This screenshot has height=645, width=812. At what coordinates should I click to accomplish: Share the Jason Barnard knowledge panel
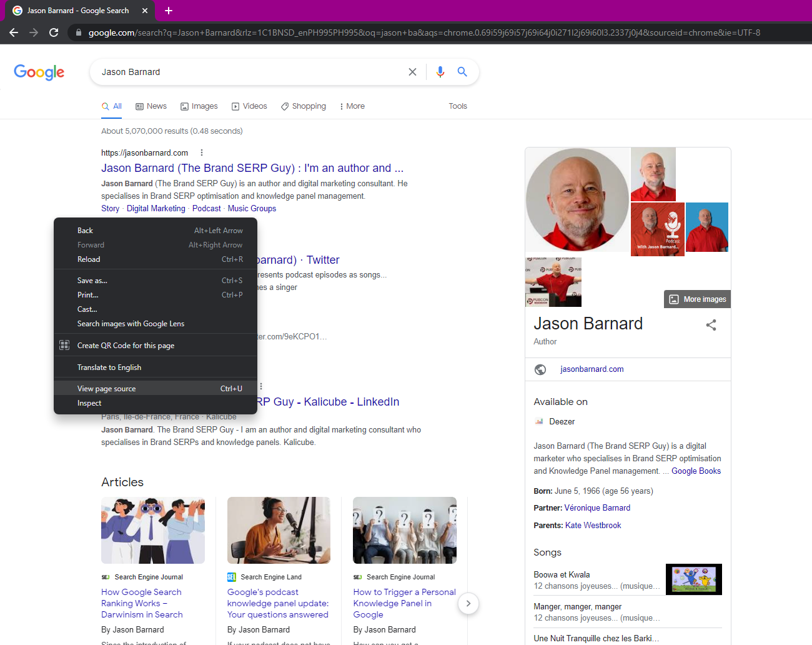coord(711,325)
